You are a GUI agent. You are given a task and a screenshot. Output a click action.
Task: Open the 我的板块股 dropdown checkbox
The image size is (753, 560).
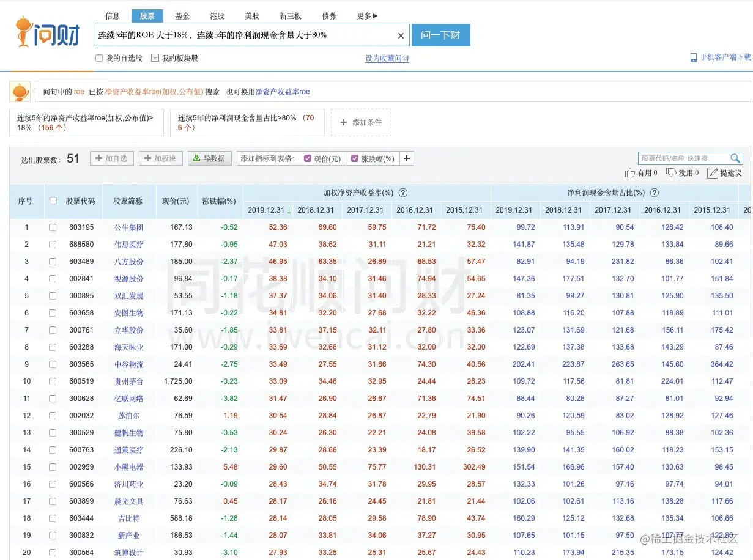point(155,58)
